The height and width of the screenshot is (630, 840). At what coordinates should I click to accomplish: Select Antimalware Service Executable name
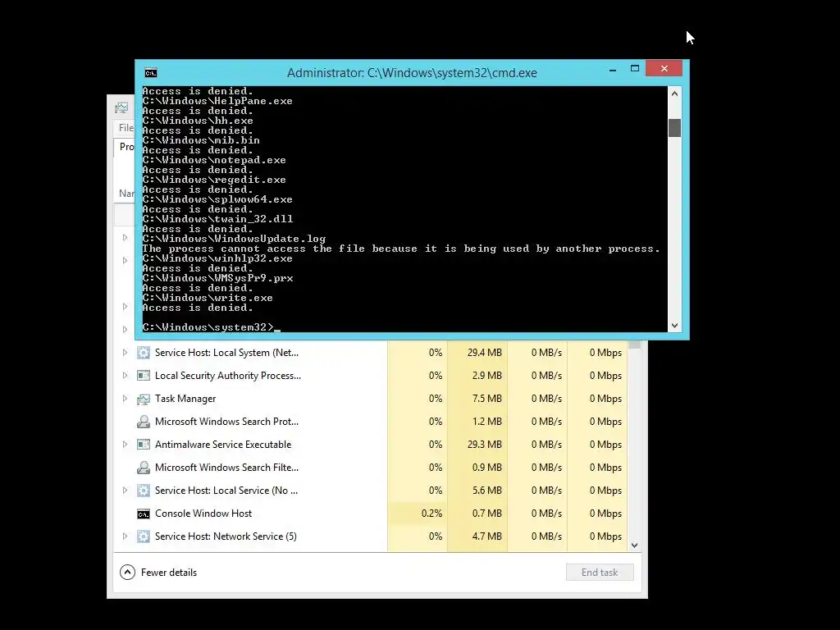(x=223, y=445)
